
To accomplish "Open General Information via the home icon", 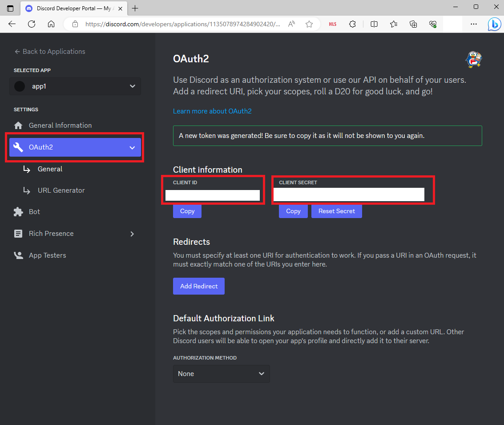I will point(18,125).
